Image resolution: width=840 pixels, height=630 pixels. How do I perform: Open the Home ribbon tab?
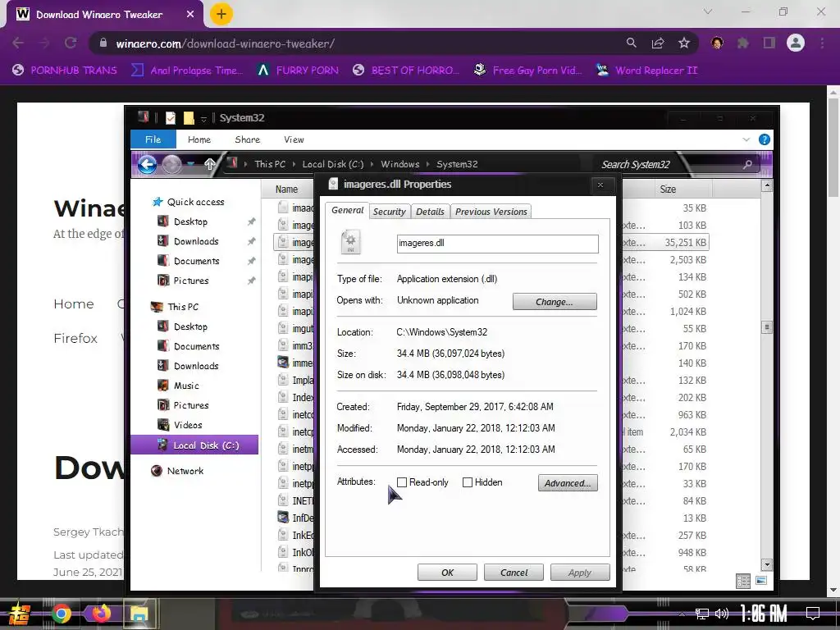pyautogui.click(x=199, y=139)
